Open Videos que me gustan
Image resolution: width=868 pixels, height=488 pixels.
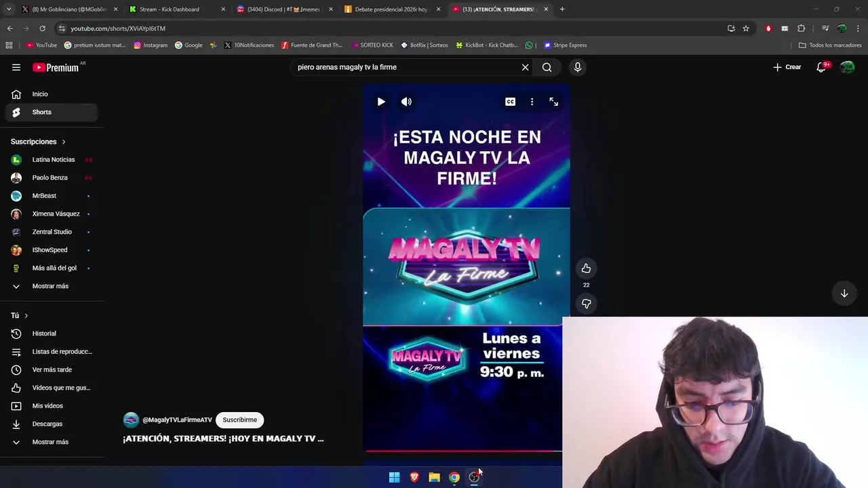(51, 388)
